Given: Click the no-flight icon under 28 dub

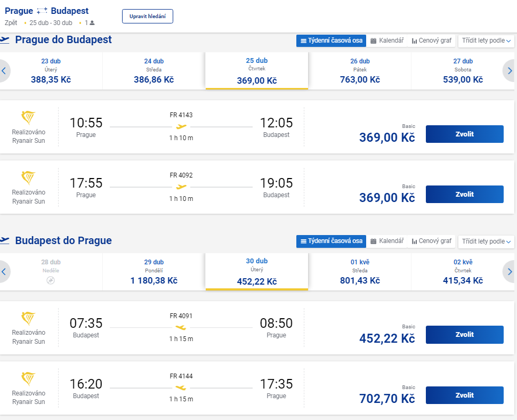Looking at the screenshot, I should [x=51, y=280].
